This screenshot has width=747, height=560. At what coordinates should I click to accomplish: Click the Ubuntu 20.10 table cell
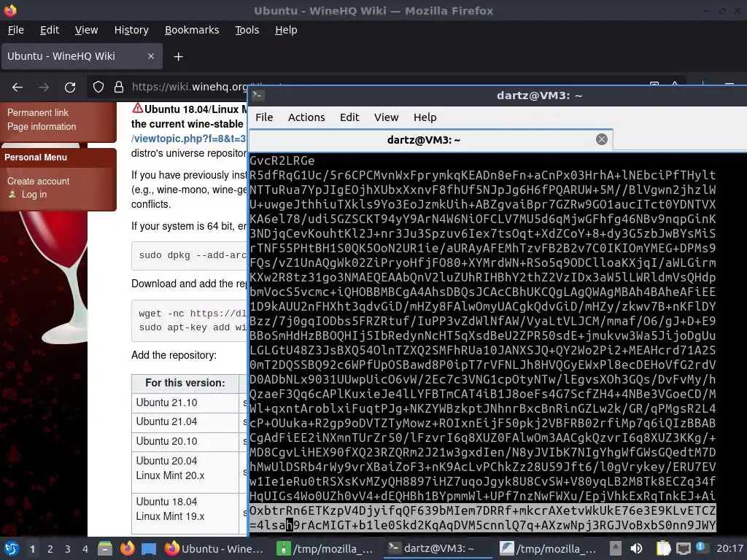click(x=185, y=442)
